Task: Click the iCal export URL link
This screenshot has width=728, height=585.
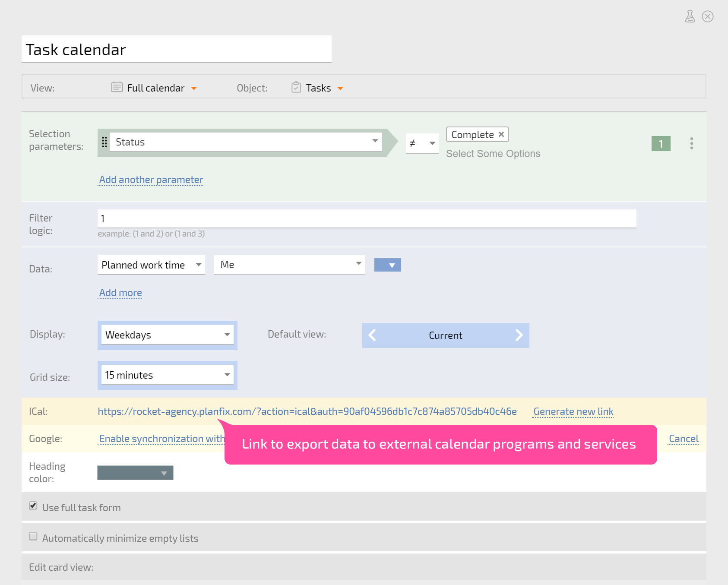Action: pos(307,411)
